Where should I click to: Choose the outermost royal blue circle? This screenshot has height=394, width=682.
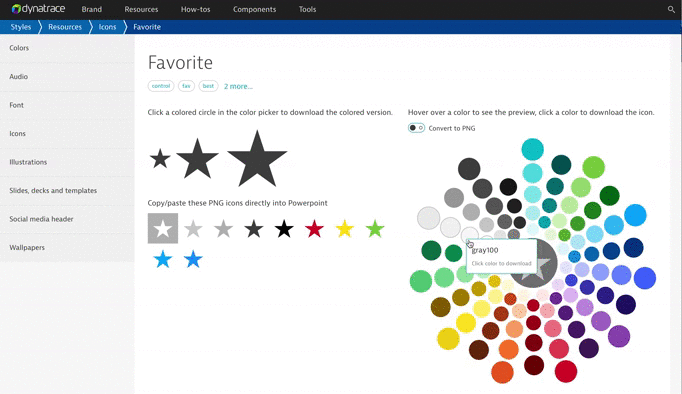pyautogui.click(x=645, y=278)
